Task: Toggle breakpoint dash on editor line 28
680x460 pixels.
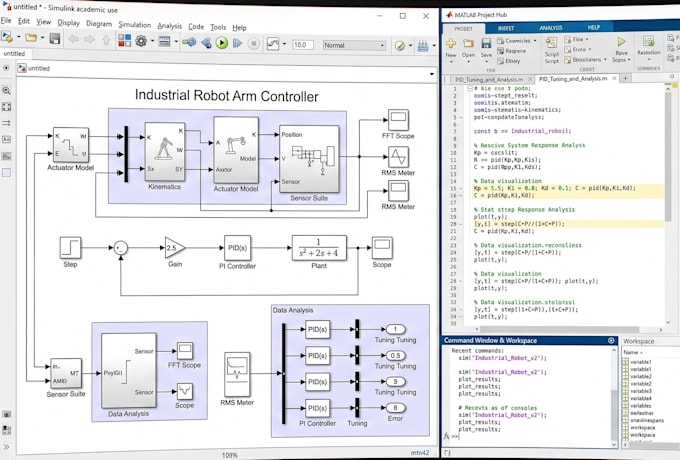Action: coord(461,281)
